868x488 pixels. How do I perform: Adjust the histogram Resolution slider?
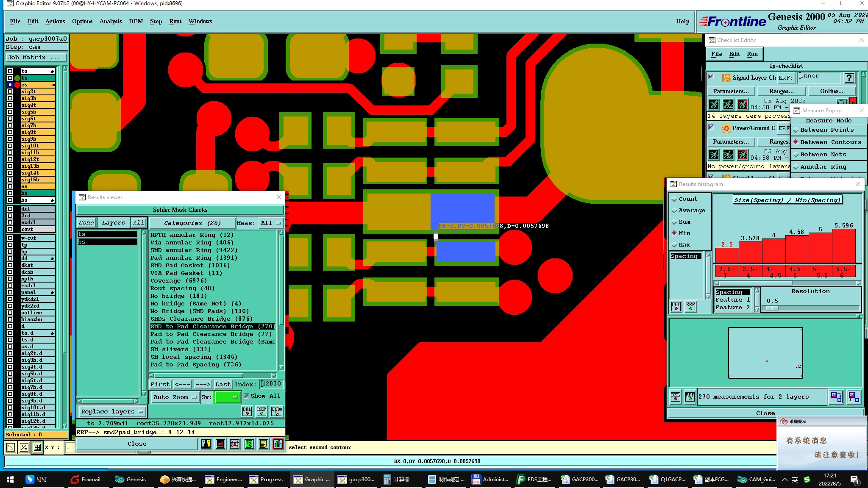(x=772, y=308)
